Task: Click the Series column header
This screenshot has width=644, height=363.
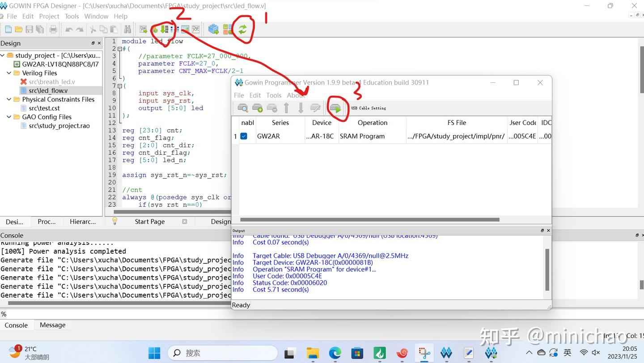Action: coord(280,123)
